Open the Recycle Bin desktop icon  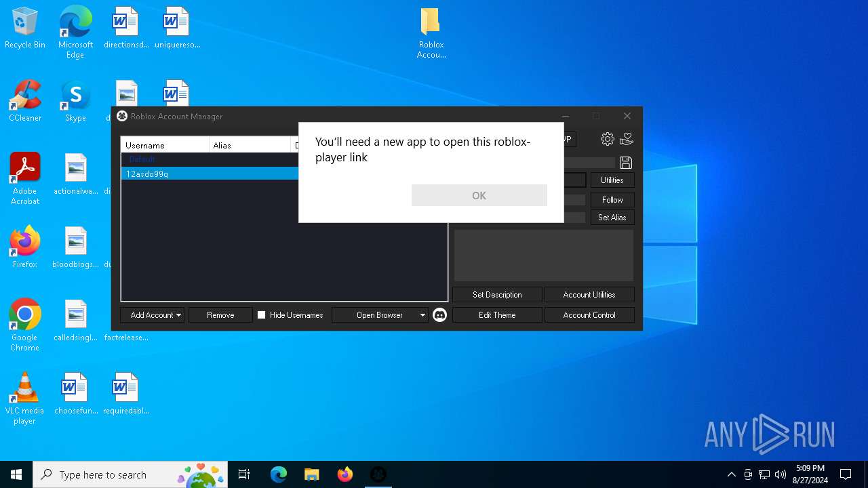pos(25,28)
